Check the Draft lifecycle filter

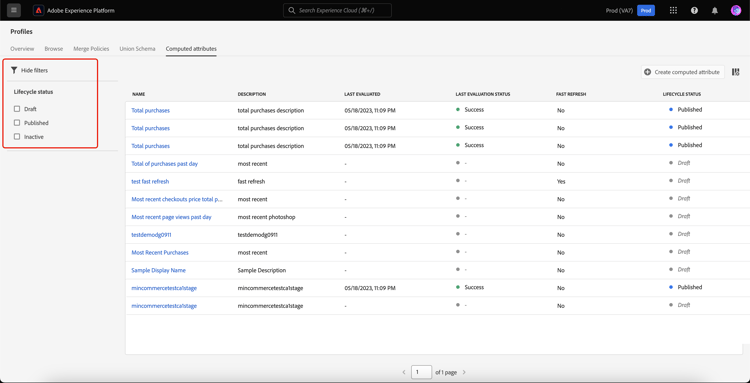17,109
